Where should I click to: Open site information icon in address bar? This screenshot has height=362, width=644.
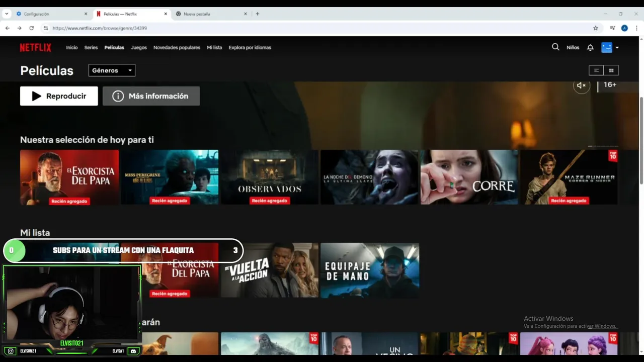[x=45, y=28]
